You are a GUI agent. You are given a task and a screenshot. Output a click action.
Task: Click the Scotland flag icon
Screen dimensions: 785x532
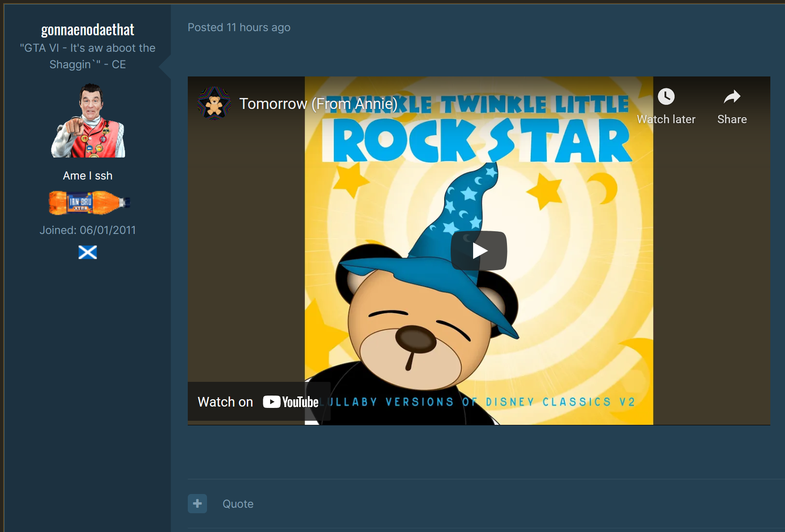[87, 252]
